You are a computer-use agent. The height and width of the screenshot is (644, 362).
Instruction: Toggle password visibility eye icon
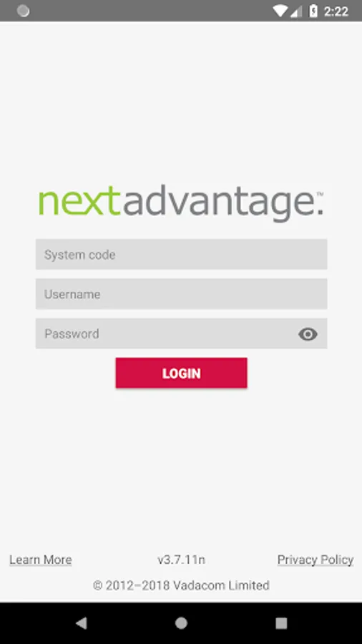[308, 334]
